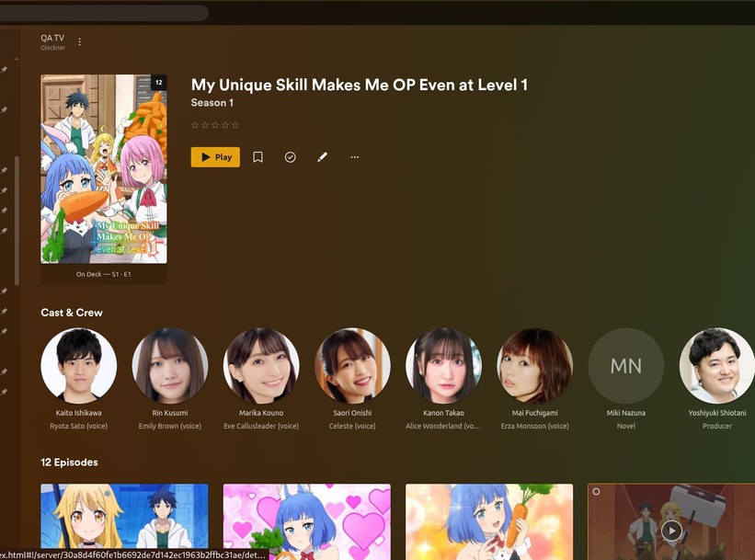Open Kaito Ishikawa's cast photo
Screen dimensions: 755x560
coord(79,365)
